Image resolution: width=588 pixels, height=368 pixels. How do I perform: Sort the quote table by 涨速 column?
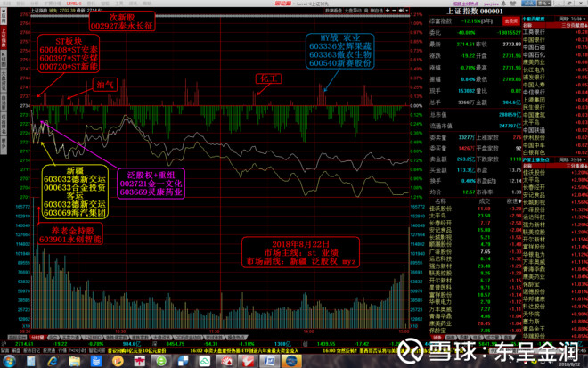pos(514,201)
